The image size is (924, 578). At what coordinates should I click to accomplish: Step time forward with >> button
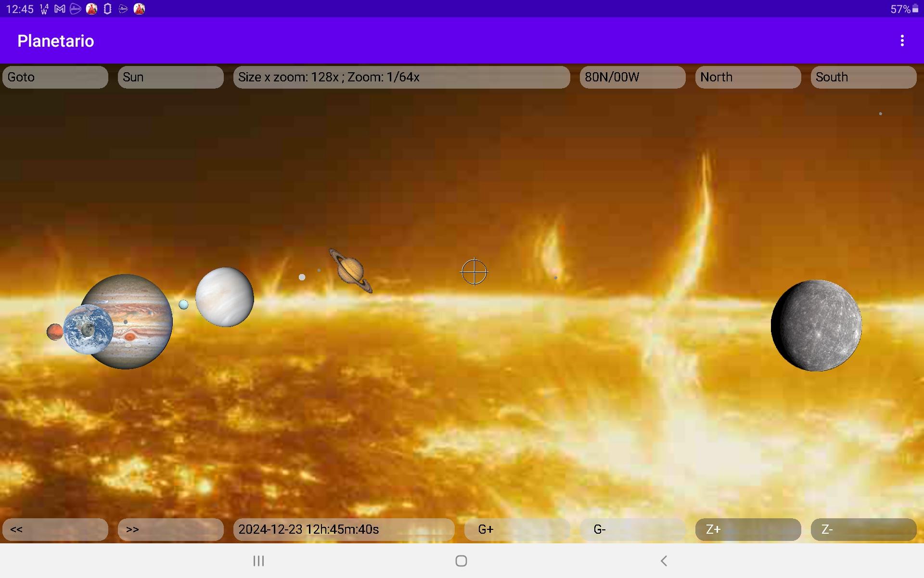point(170,529)
